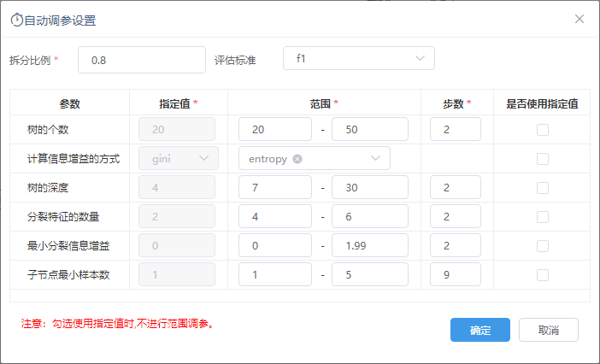
Task: Click 子节点最小样本数 指定值 field
Action: (x=177, y=274)
